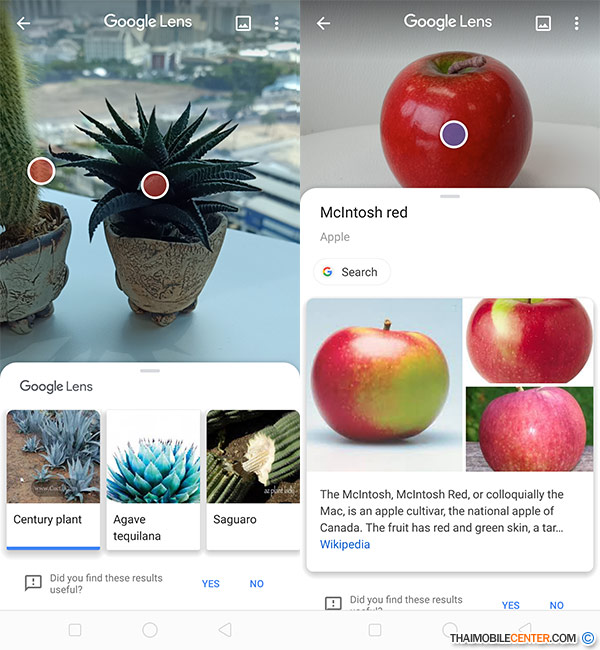Open Wikipedia link under McIntosh description

click(x=345, y=544)
